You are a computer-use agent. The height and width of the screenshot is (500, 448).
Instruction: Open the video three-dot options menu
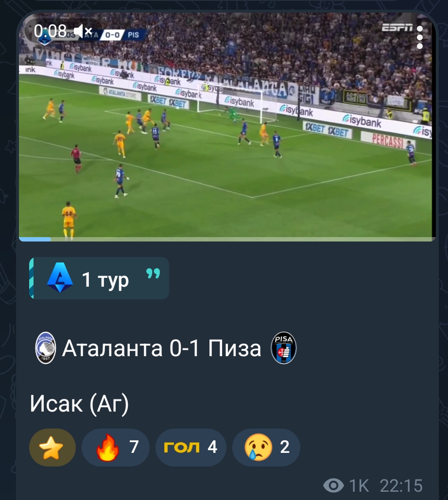420,37
